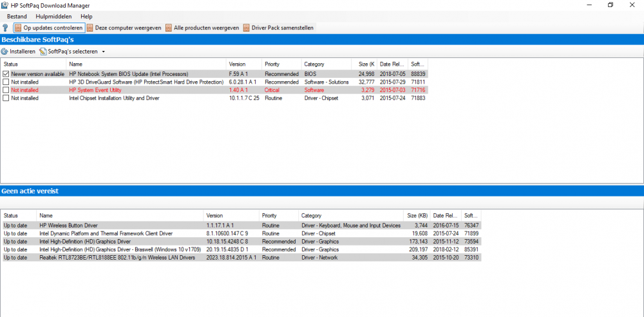Select Intel Dynamic Platform and Thermal Framework row
The height and width of the screenshot is (317, 644).
click(x=241, y=233)
